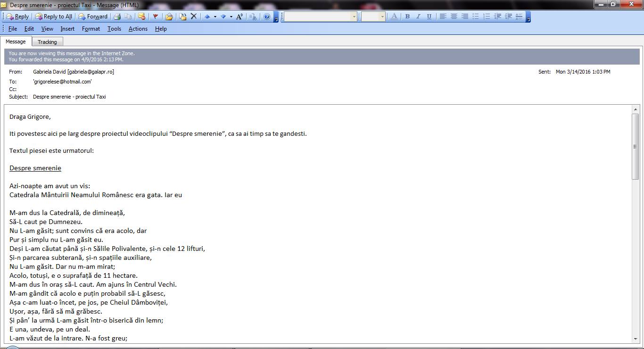The width and height of the screenshot is (644, 349).
Task: Open the Next Item arrow dropdown
Action: click(x=231, y=17)
